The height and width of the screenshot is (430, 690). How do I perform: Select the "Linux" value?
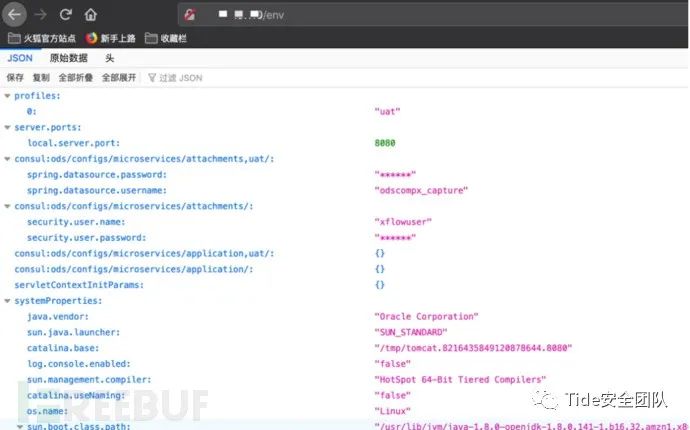[x=393, y=411]
